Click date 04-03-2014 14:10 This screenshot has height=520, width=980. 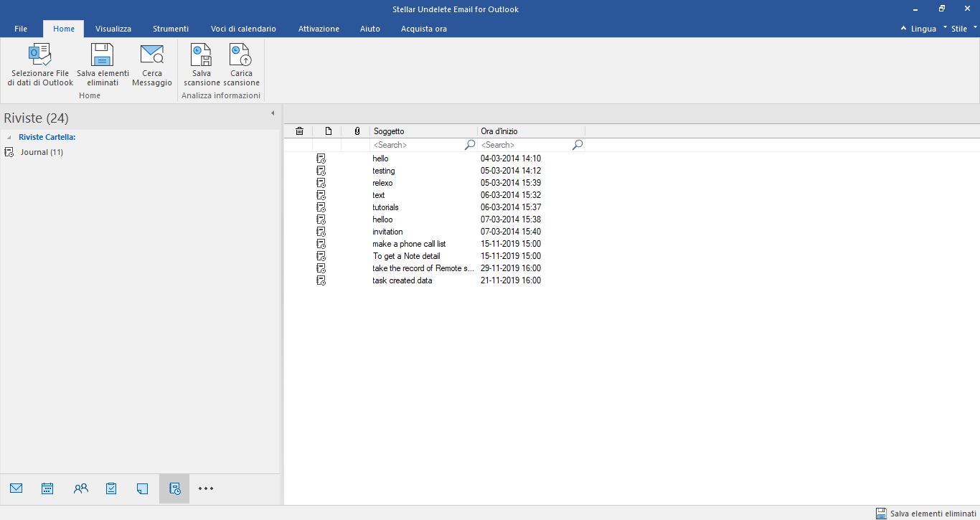click(x=511, y=159)
